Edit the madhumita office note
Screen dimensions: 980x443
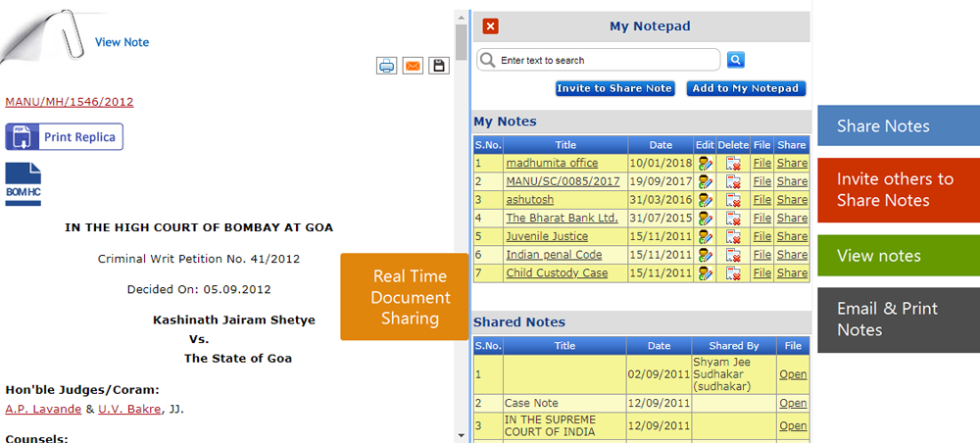(705, 164)
